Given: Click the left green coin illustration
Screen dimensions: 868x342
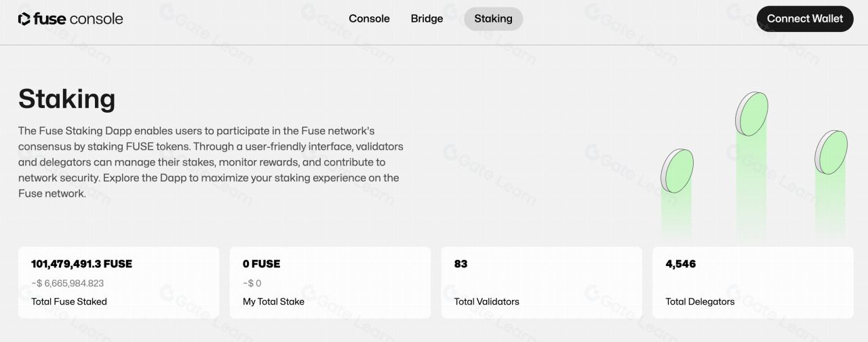Looking at the screenshot, I should (x=677, y=170).
